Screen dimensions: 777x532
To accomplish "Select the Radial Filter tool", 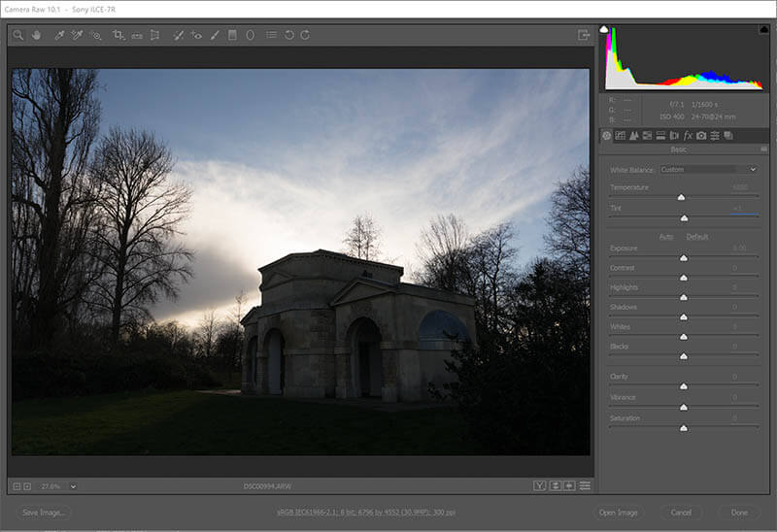I will pyautogui.click(x=251, y=35).
